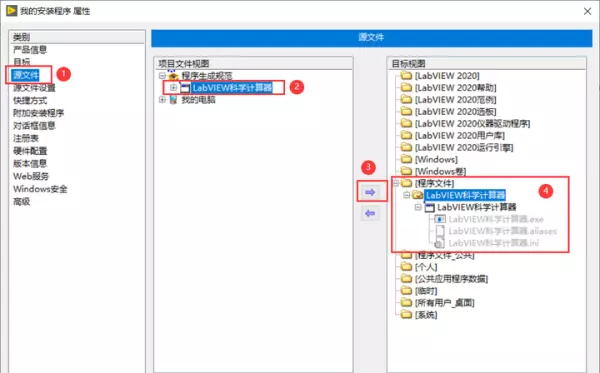Select 源文件 category
This screenshot has height=373, width=600.
26,75
